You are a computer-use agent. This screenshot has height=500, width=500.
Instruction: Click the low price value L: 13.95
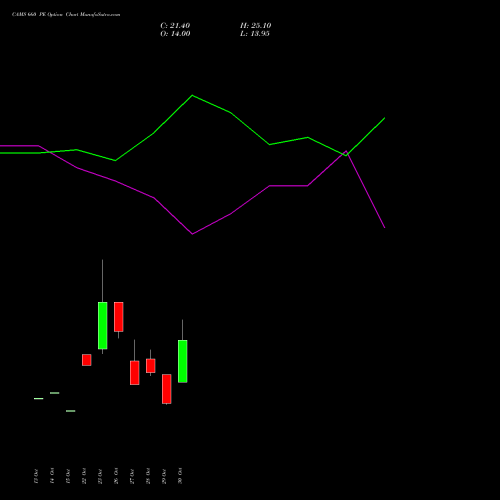pyautogui.click(x=255, y=34)
